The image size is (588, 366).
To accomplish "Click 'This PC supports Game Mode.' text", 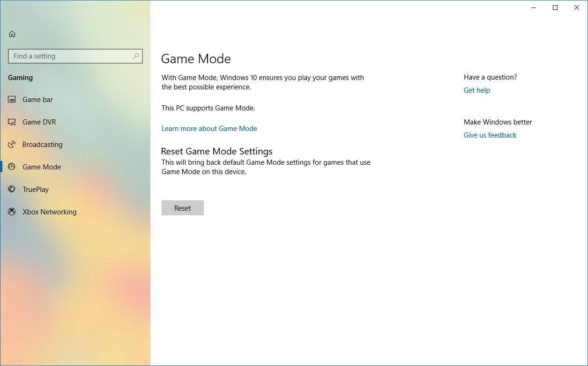I will (208, 108).
